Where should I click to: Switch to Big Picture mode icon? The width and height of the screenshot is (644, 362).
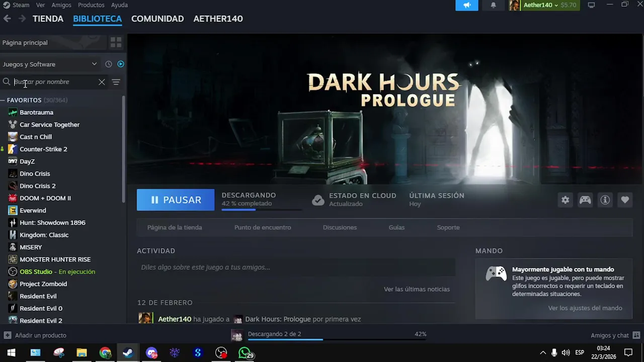coord(592,5)
